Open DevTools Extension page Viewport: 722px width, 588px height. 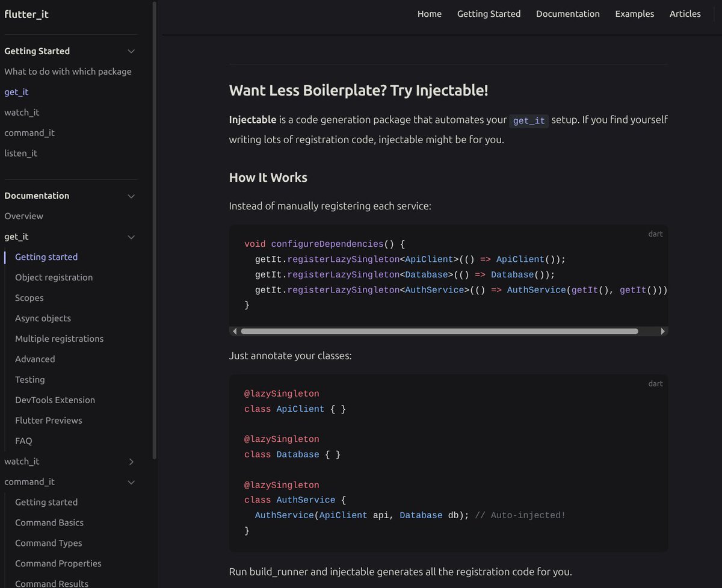coord(55,400)
